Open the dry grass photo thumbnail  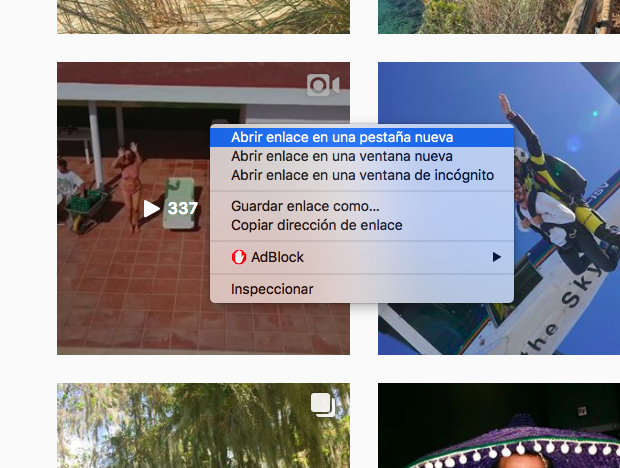click(x=203, y=17)
